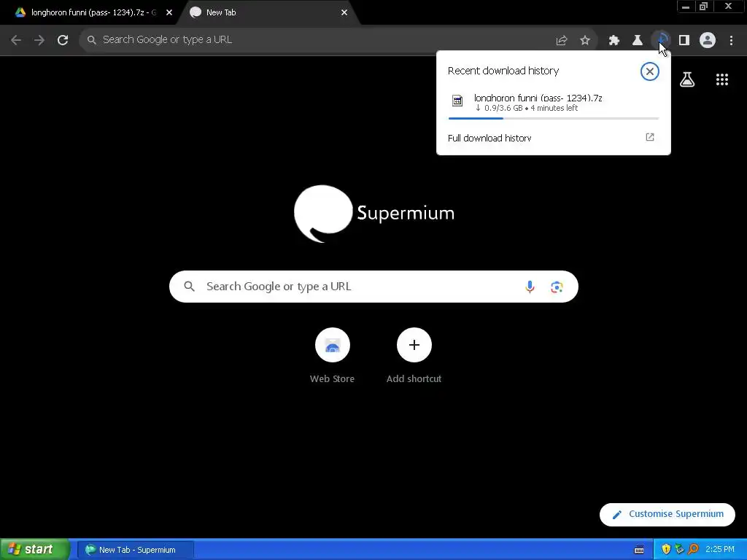Click the magnifier icon in the search box
This screenshot has width=747, height=560.
pyautogui.click(x=189, y=286)
